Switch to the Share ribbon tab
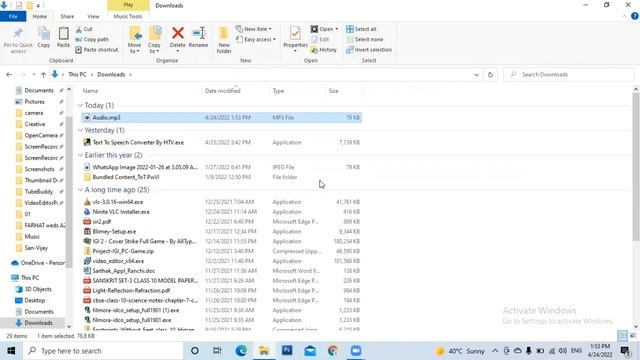The image size is (640, 360). 67,16
